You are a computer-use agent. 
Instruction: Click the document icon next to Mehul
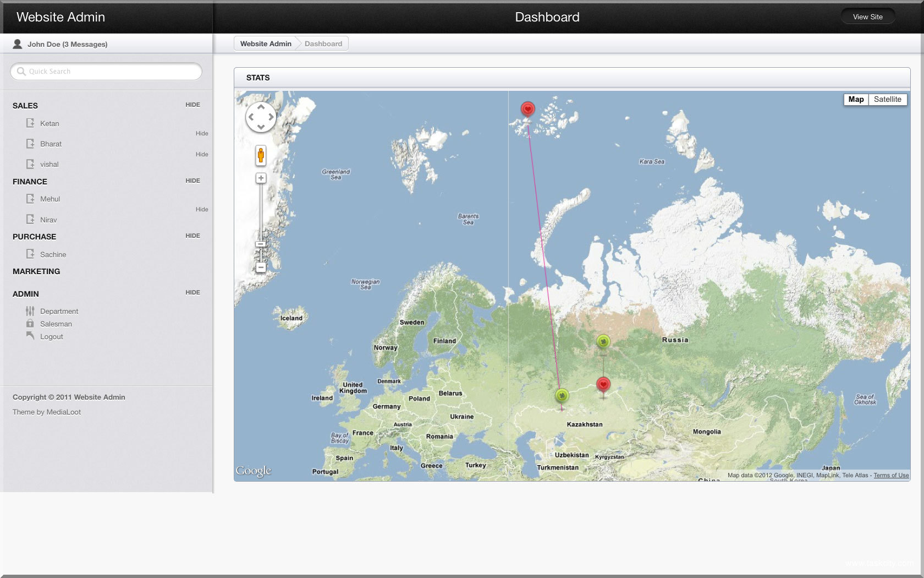(x=30, y=198)
